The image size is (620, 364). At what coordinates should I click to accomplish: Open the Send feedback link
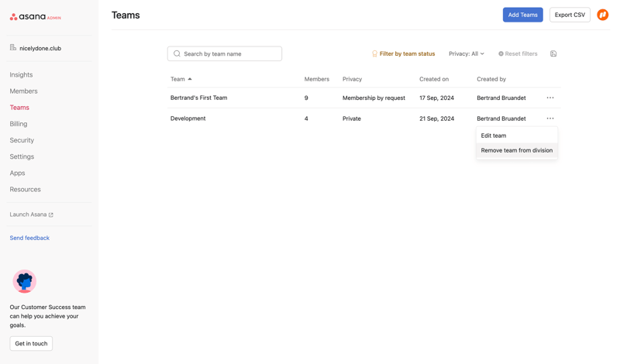(29, 238)
